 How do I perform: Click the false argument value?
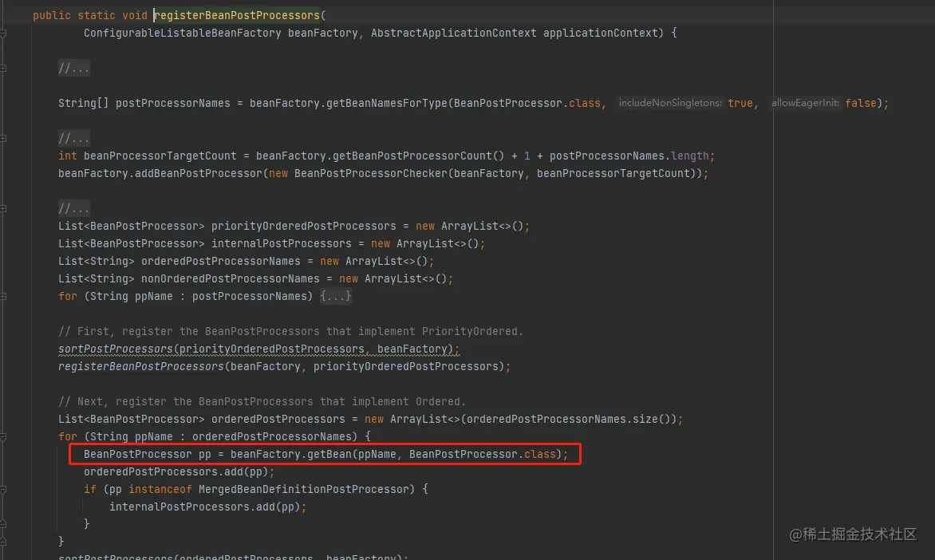point(861,103)
